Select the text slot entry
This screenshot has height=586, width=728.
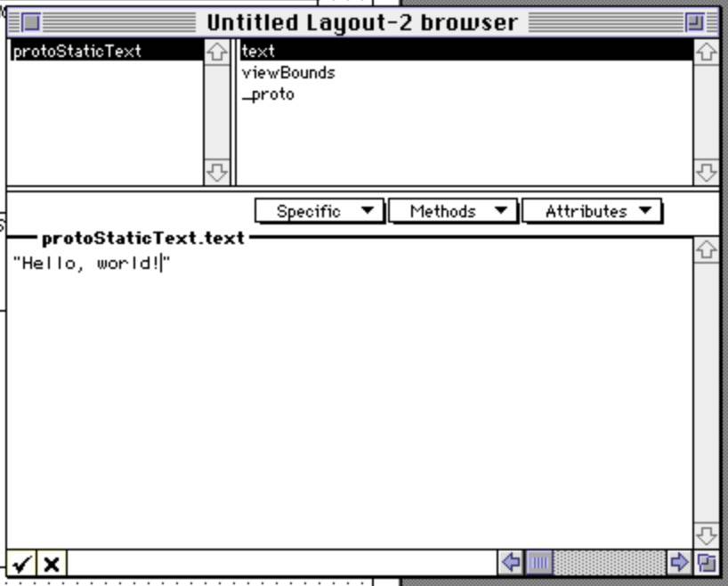click(x=259, y=52)
